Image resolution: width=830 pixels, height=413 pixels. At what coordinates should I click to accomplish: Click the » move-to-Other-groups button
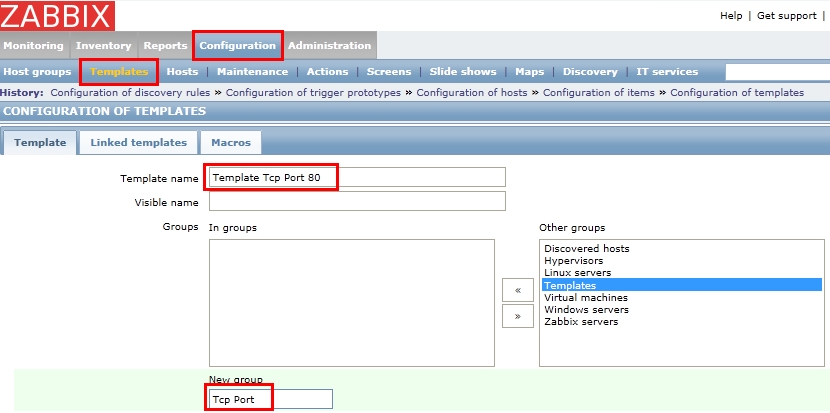coord(518,316)
